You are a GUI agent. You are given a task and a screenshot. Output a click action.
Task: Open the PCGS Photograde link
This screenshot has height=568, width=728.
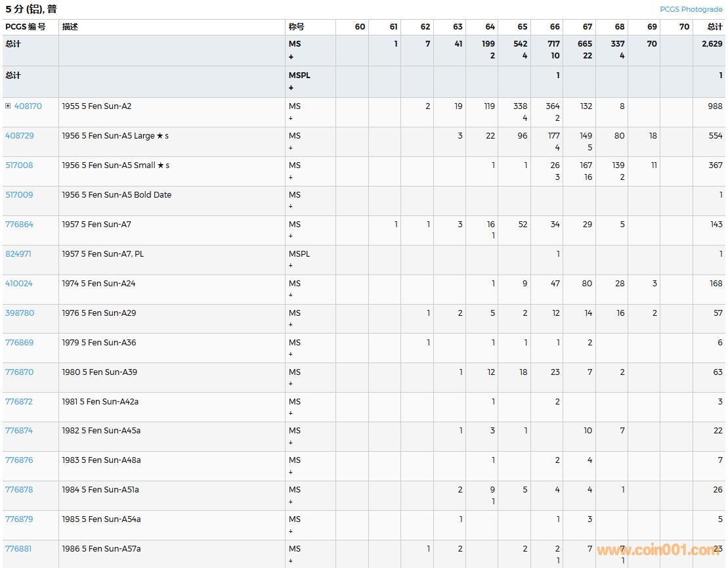tap(691, 9)
